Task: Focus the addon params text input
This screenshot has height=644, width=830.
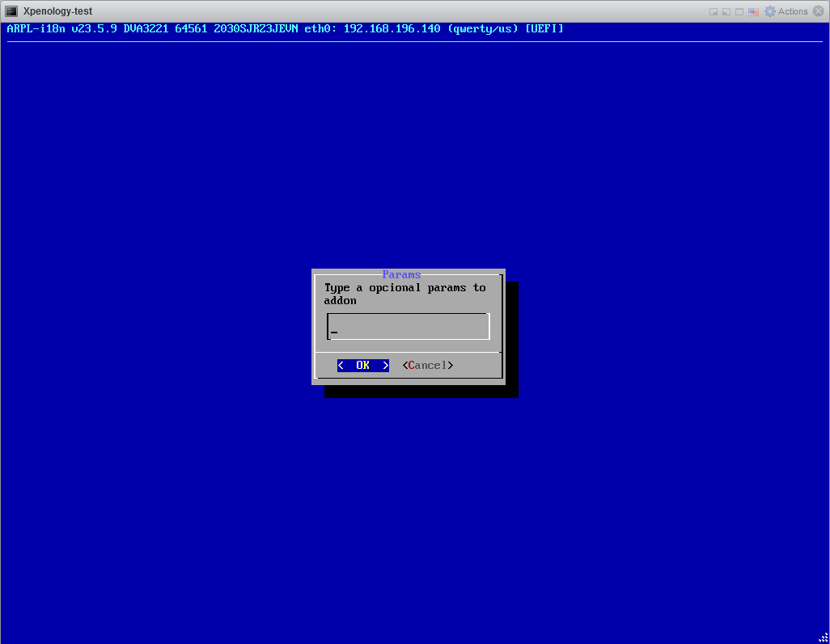Action: [408, 327]
